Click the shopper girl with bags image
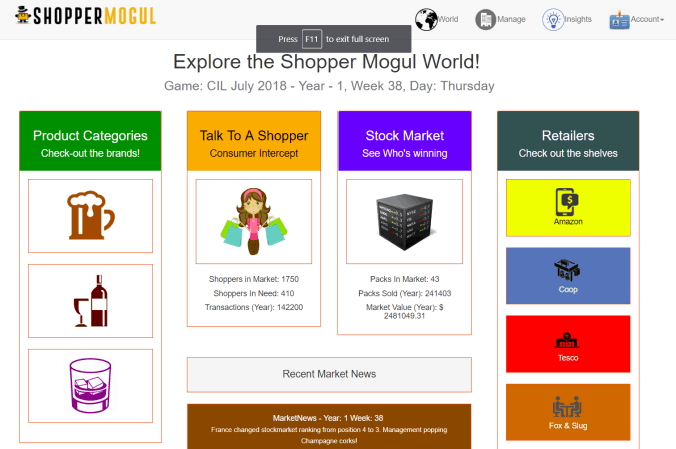The image size is (676, 449). pyautogui.click(x=254, y=221)
